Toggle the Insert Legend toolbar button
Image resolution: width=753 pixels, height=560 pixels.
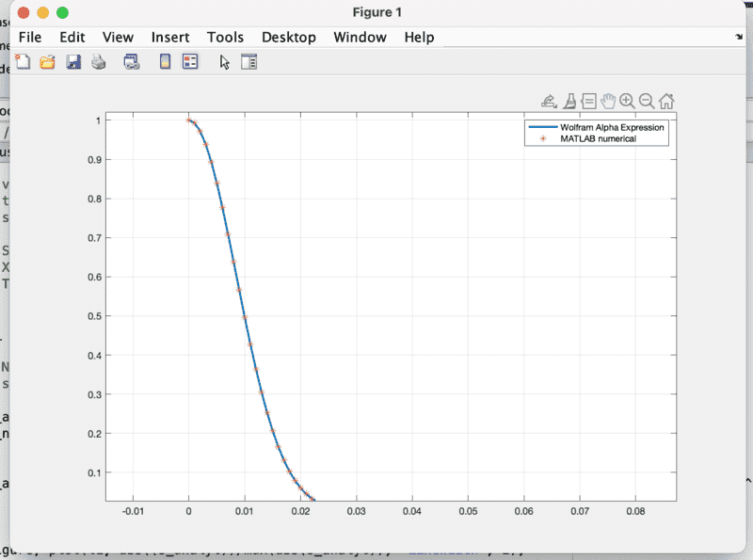(190, 62)
